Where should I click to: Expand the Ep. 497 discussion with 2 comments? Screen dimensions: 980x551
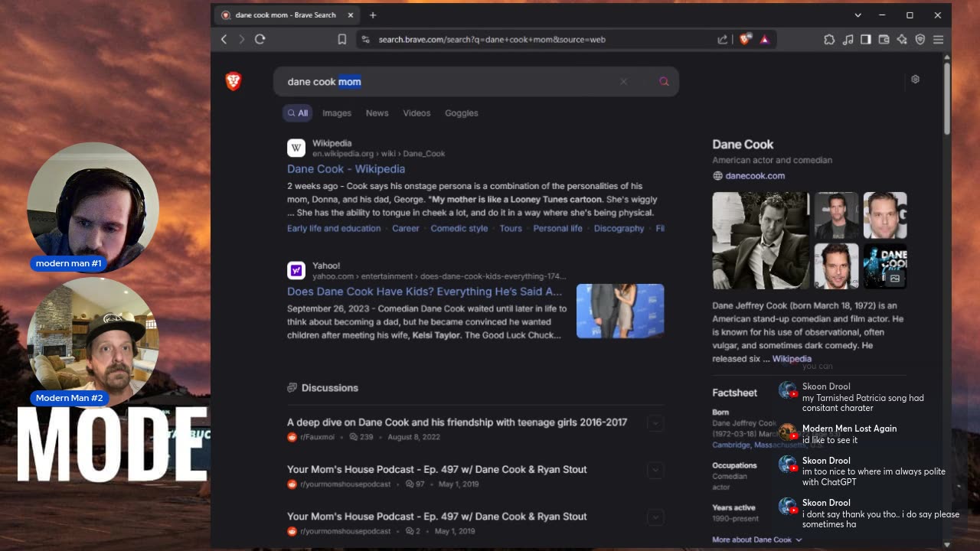[655, 517]
